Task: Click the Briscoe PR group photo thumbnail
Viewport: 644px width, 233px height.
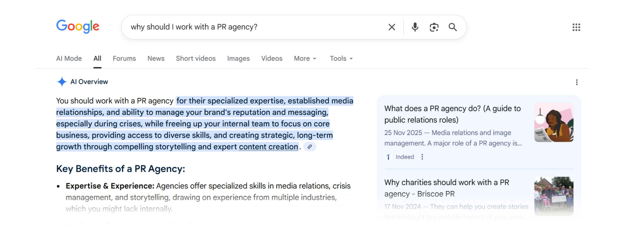Action: tap(554, 196)
